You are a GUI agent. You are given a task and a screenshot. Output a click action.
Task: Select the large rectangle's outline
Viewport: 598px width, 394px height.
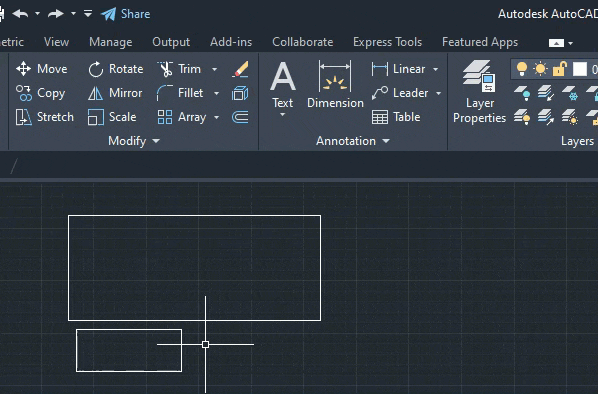(195, 216)
